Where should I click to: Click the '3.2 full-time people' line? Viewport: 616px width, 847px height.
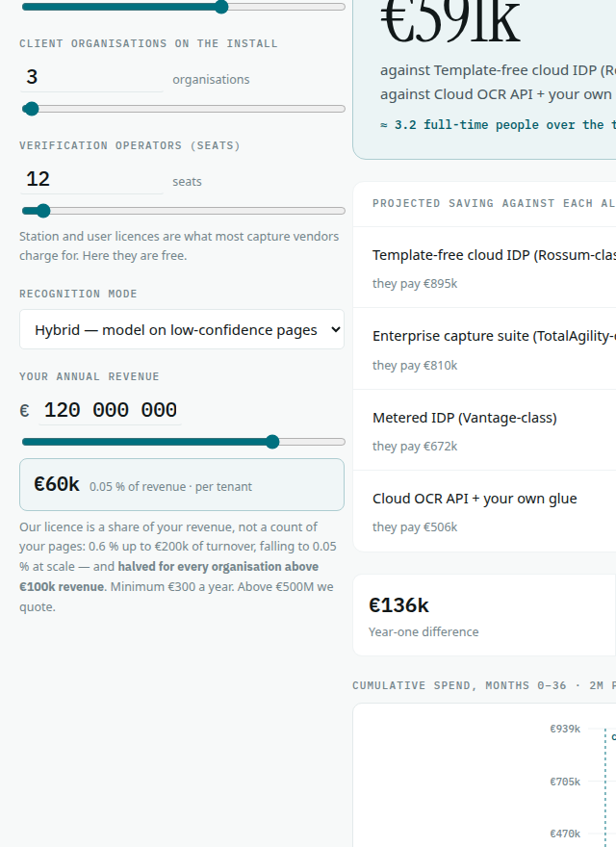pos(498,125)
